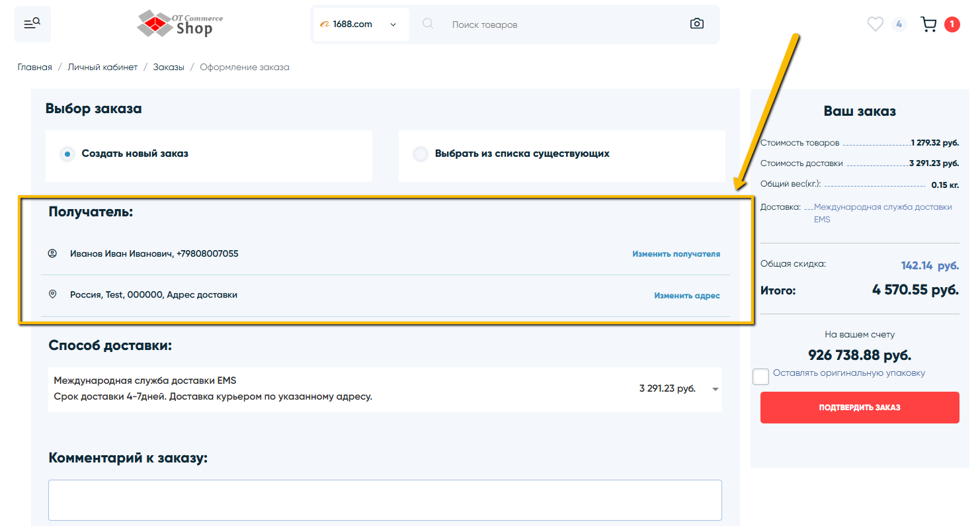This screenshot has height=526, width=980.
Task: Enable 'Оставлять оригинальную упаковку' checkbox
Action: (761, 376)
